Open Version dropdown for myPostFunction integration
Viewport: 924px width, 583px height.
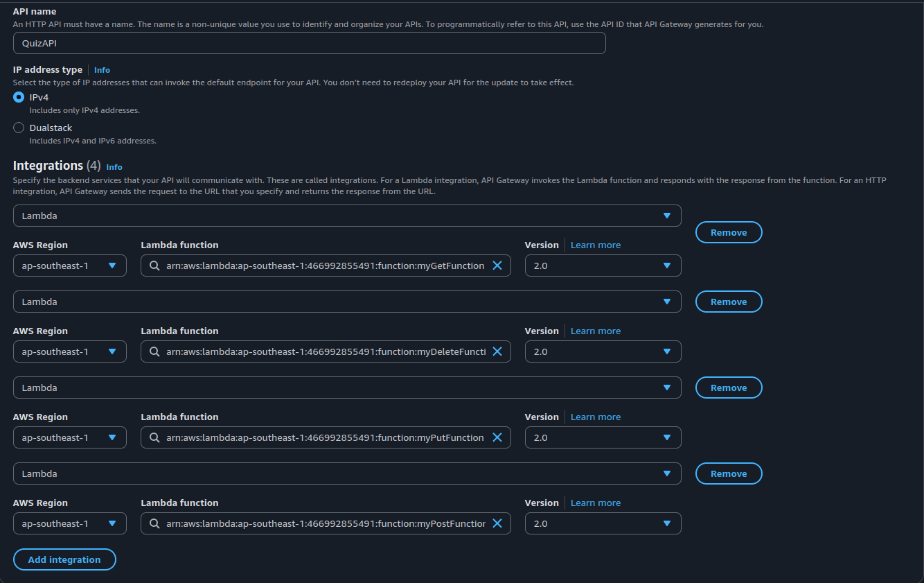(603, 523)
